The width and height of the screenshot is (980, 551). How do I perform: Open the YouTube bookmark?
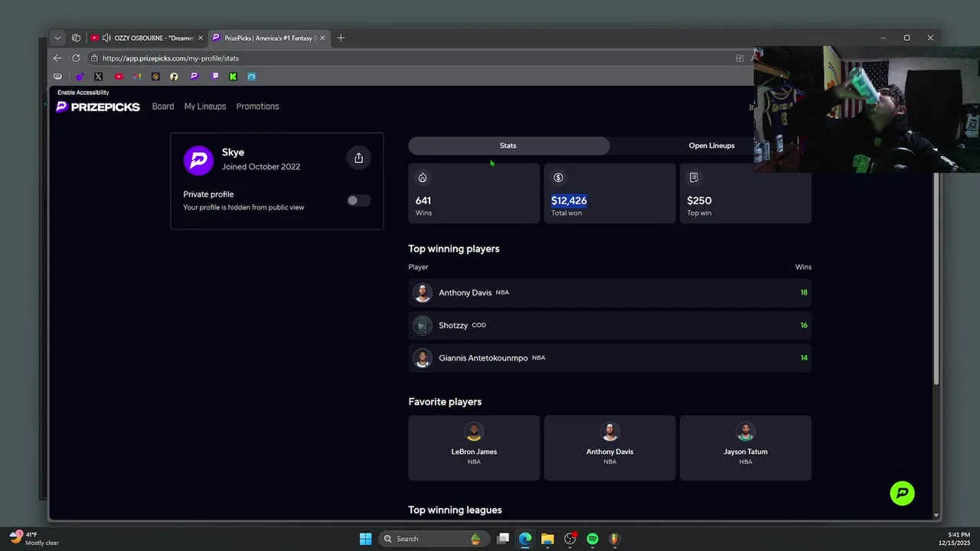(x=119, y=77)
